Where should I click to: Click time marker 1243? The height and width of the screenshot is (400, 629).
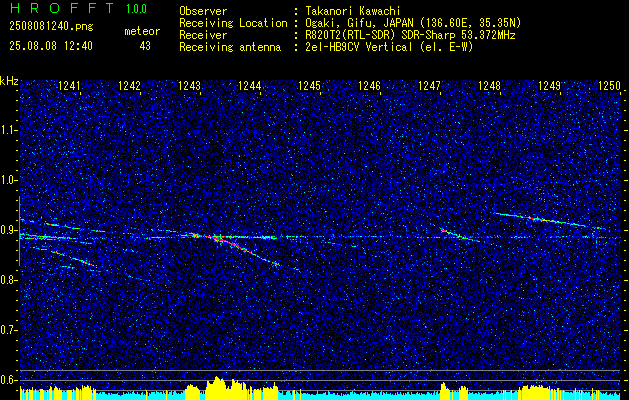click(x=189, y=86)
